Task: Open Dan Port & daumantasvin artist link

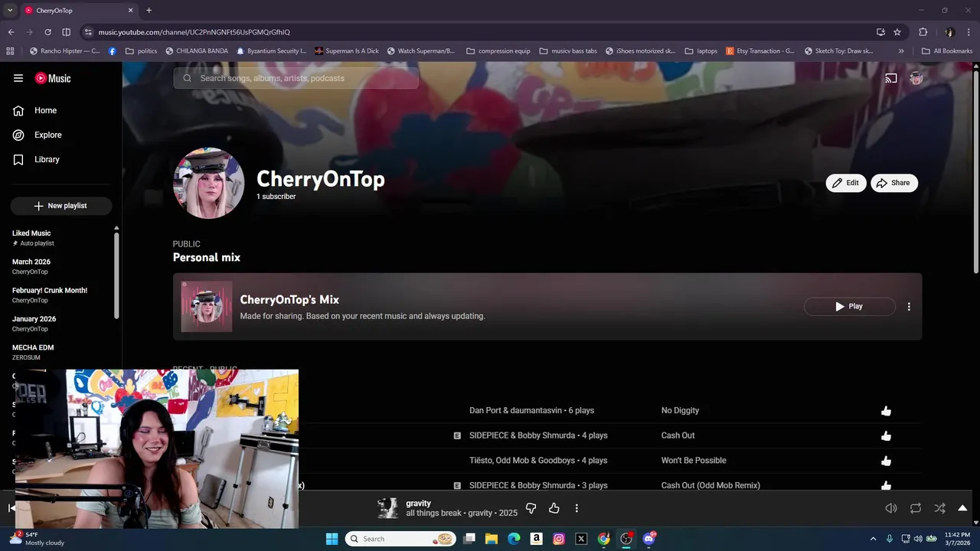Action: (x=515, y=410)
